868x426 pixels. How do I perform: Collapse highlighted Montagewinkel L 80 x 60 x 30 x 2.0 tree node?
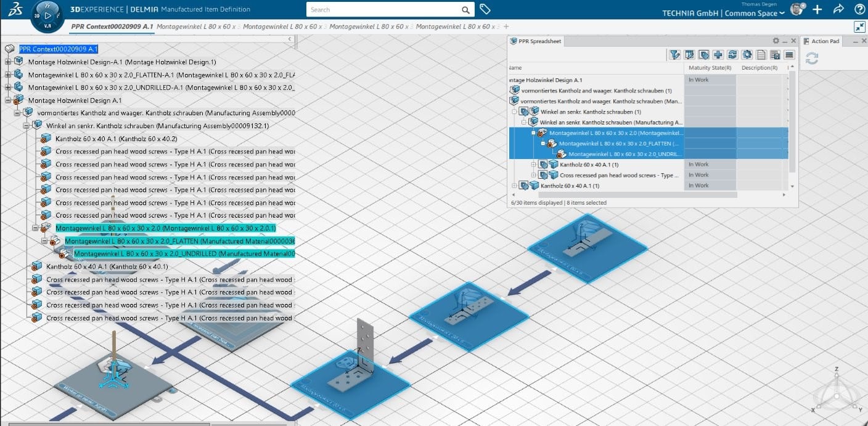35,228
